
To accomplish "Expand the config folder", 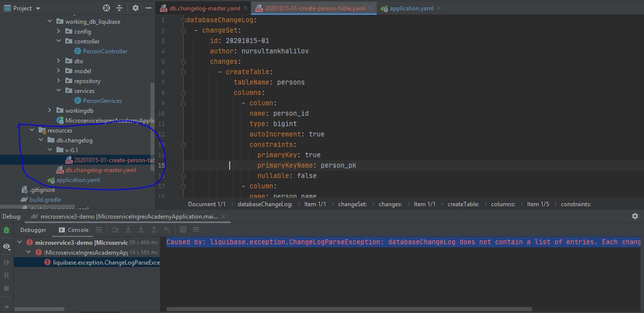I will pos(59,32).
